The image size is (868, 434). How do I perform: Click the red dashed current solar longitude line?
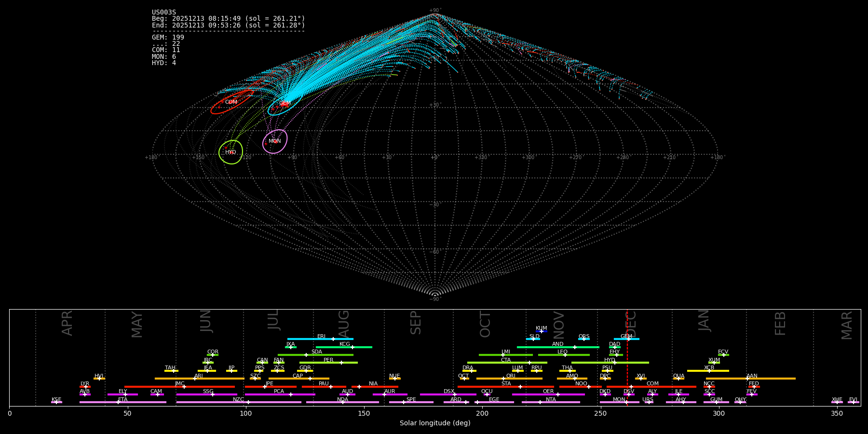click(x=627, y=366)
